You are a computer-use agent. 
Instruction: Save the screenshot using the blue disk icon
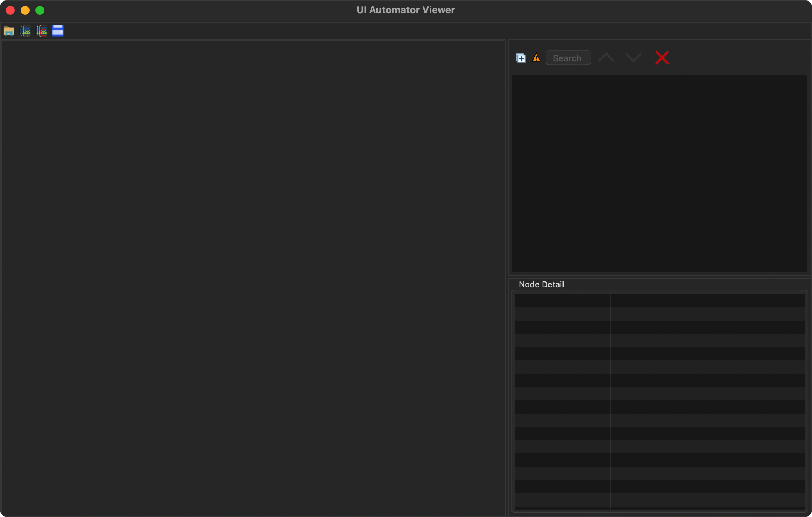[x=58, y=31]
